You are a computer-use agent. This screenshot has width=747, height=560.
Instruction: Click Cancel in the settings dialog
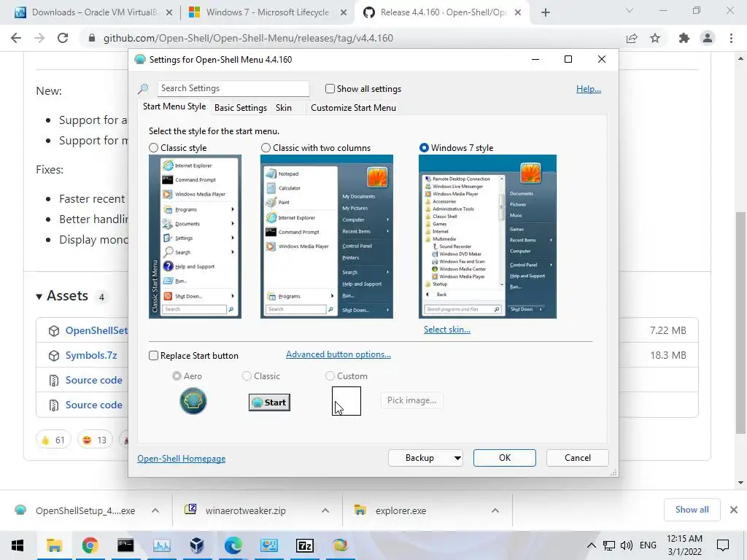click(x=578, y=458)
